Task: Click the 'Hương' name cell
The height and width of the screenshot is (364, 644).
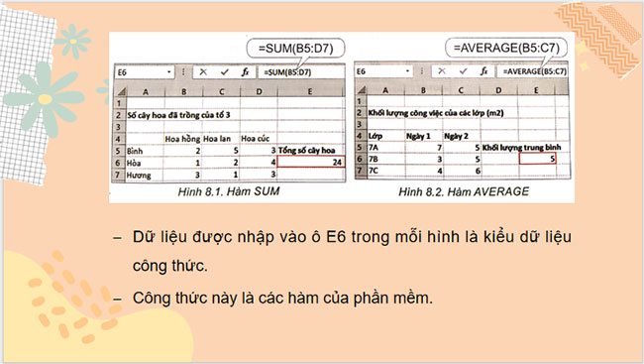Action: pyautogui.click(x=145, y=176)
